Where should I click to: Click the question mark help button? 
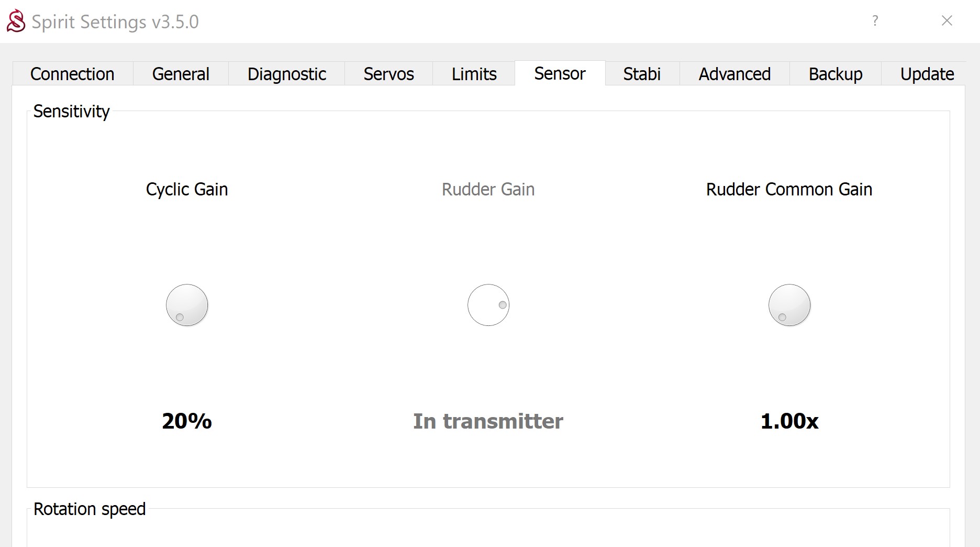pyautogui.click(x=875, y=21)
